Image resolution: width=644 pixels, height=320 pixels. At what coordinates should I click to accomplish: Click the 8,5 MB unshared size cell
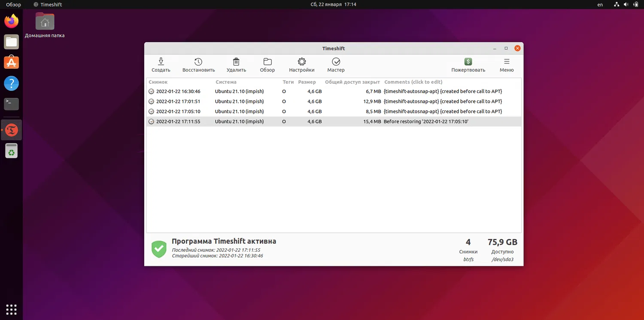(x=374, y=112)
